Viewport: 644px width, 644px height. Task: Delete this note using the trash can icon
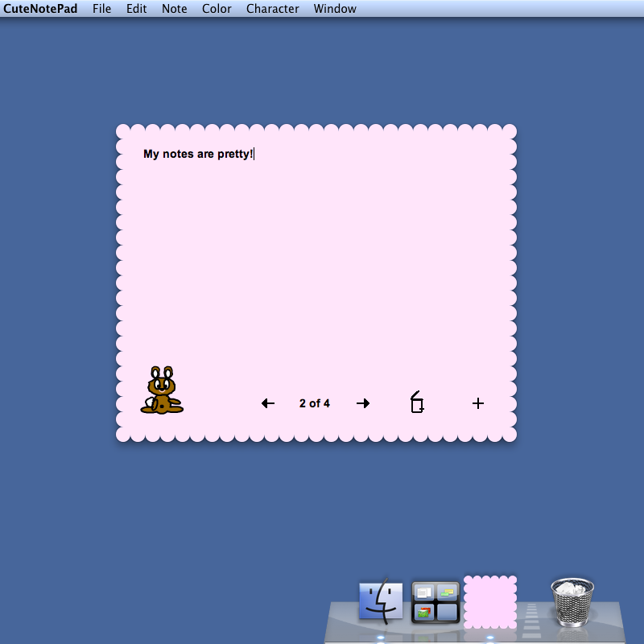click(417, 402)
